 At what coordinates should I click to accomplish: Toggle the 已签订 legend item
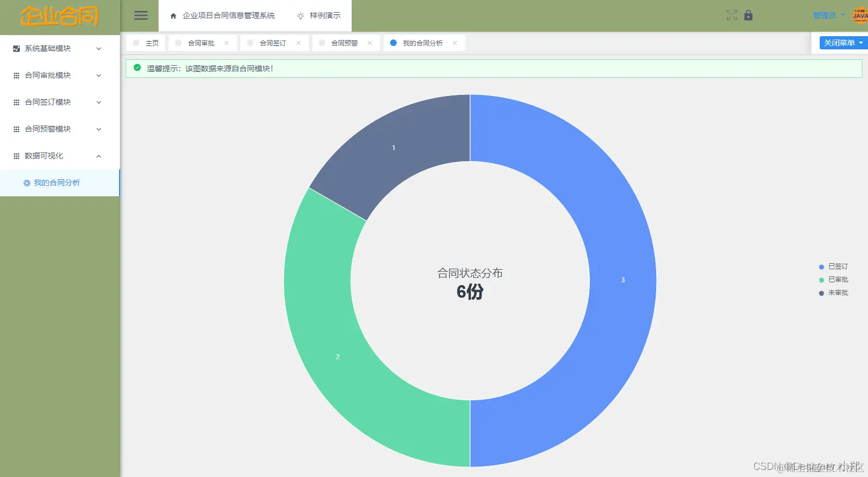[x=833, y=266]
